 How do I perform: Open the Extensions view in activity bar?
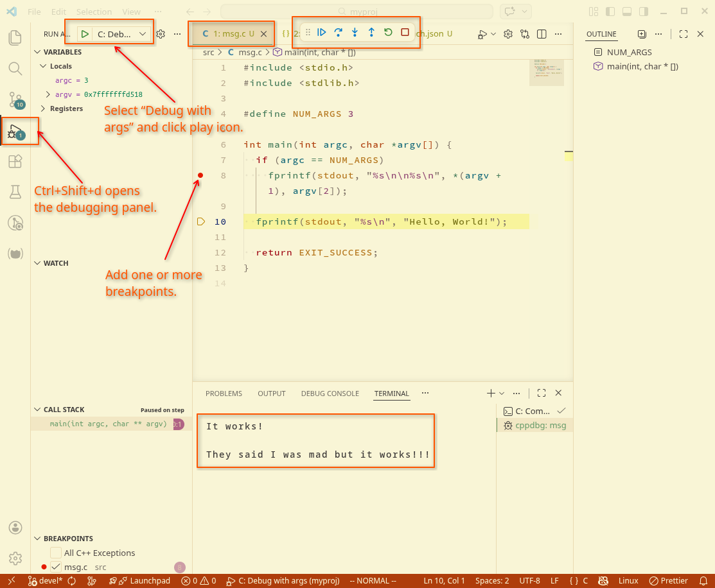pos(15,161)
